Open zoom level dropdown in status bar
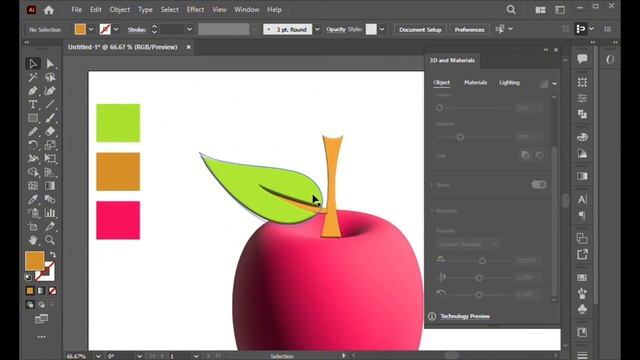This screenshot has height=360, width=640. 98,356
